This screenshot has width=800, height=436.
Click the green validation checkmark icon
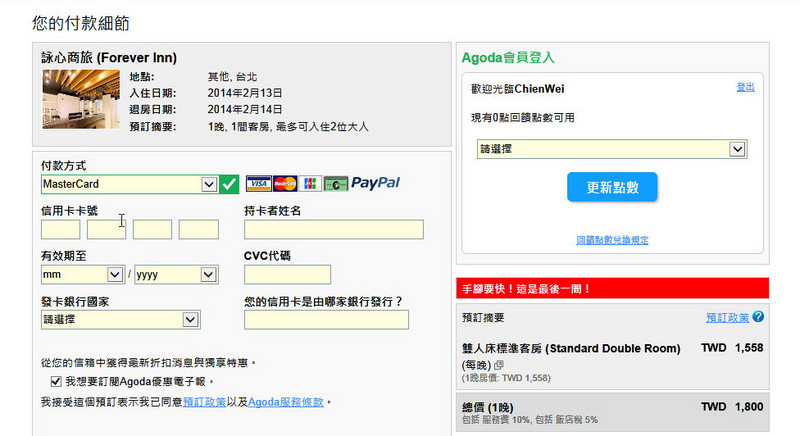click(x=229, y=184)
